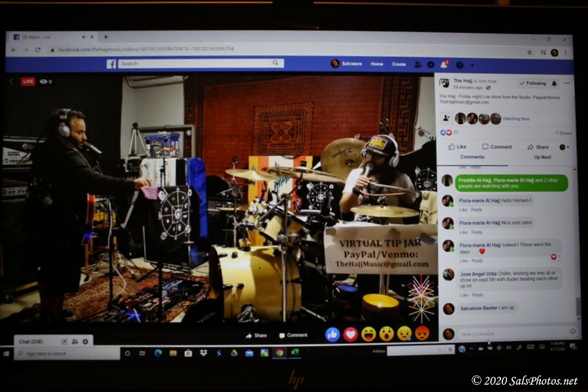
Task: Click the Invite friends icon by watchers
Action: point(446,118)
